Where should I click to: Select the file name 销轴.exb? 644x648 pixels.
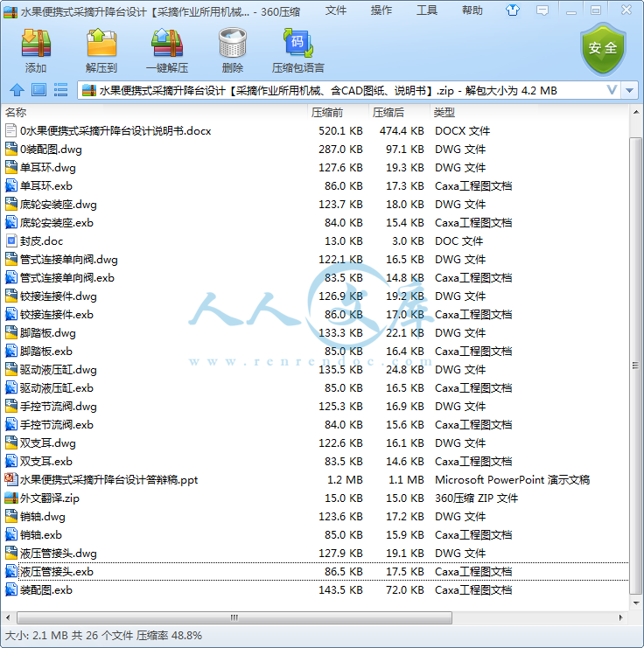click(41, 535)
